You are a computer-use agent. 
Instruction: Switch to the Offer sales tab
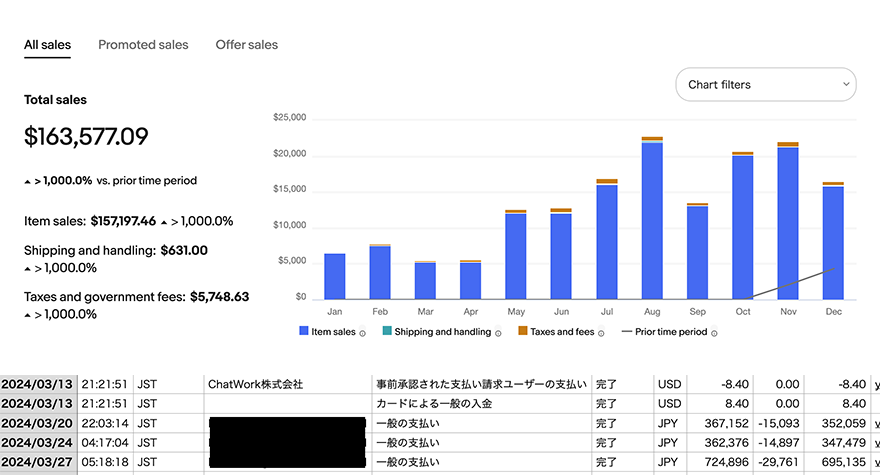pos(247,45)
